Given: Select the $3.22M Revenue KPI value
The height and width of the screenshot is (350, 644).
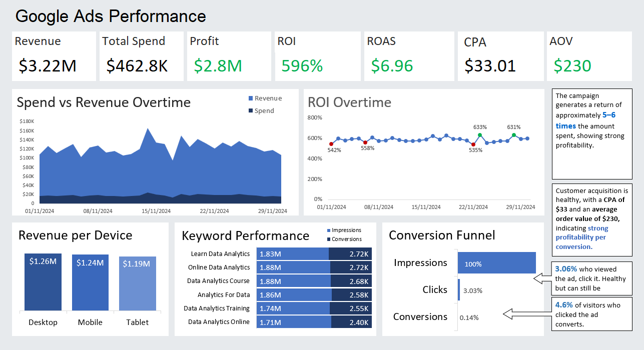Looking at the screenshot, I should 48,65.
